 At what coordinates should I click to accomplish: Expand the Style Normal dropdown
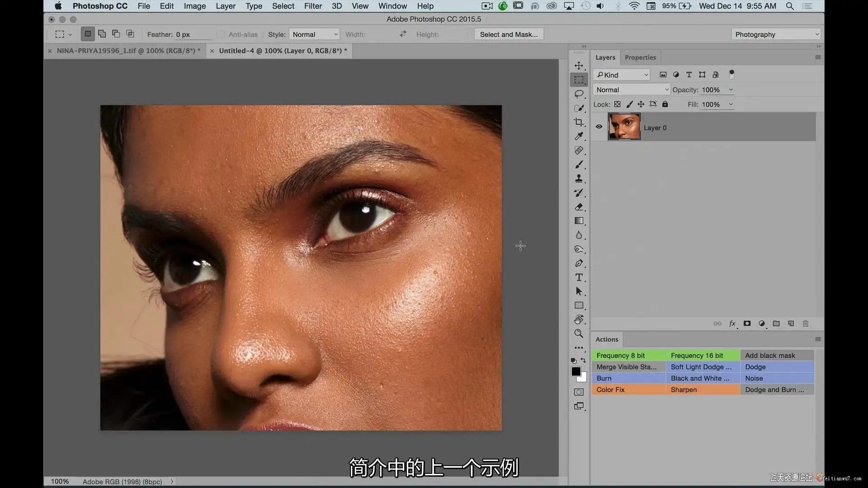[314, 34]
